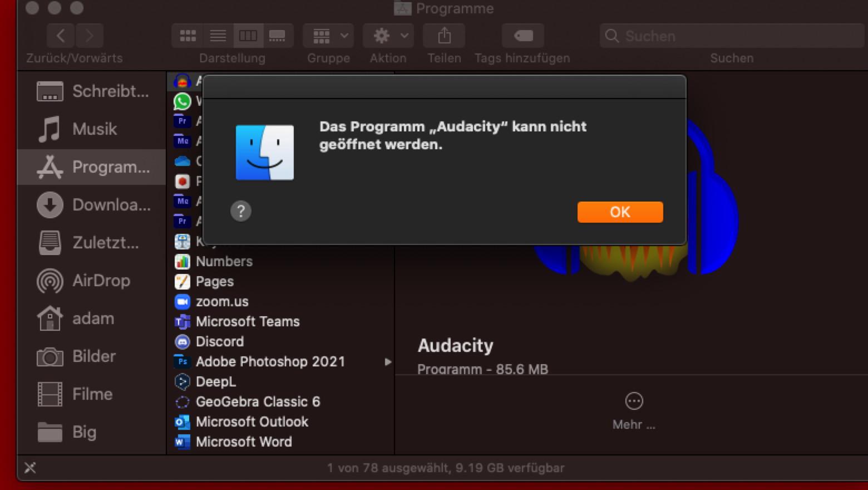Click the Microsoft Word app icon
This screenshot has height=490, width=868.
183,442
